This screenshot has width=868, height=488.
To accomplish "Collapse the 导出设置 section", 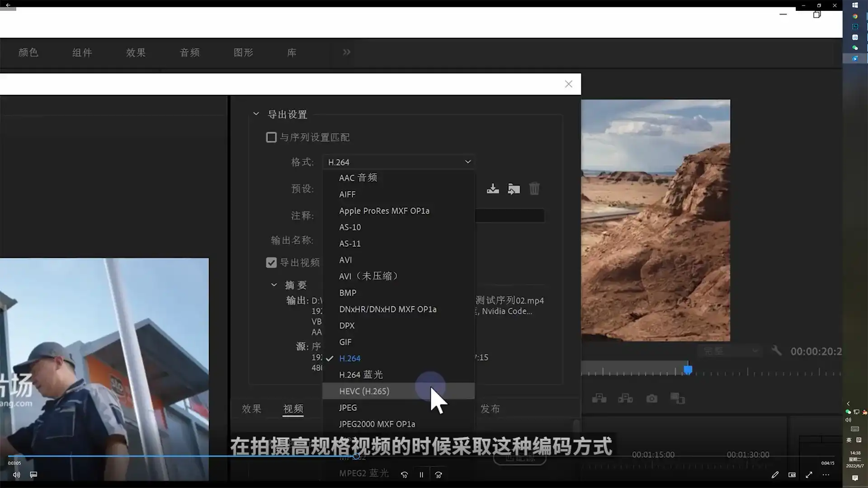I will tap(256, 113).
